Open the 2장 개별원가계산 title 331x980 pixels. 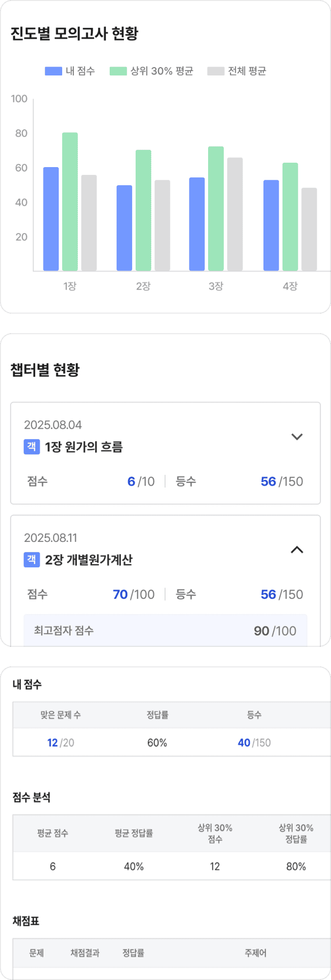89,560
